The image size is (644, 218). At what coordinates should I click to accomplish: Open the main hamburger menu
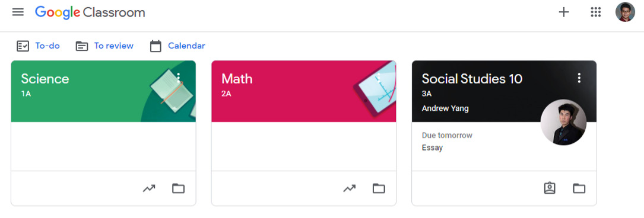[18, 12]
